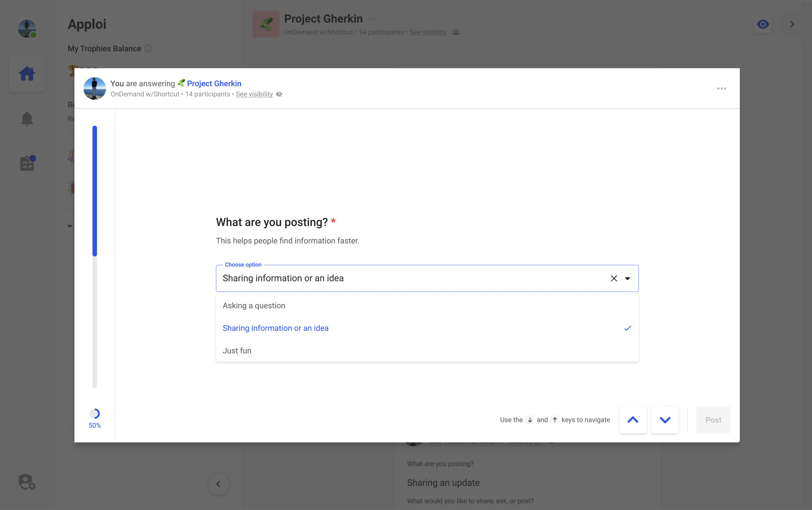This screenshot has width=812, height=510.
Task: Clear the selected option with the X
Action: coord(614,278)
